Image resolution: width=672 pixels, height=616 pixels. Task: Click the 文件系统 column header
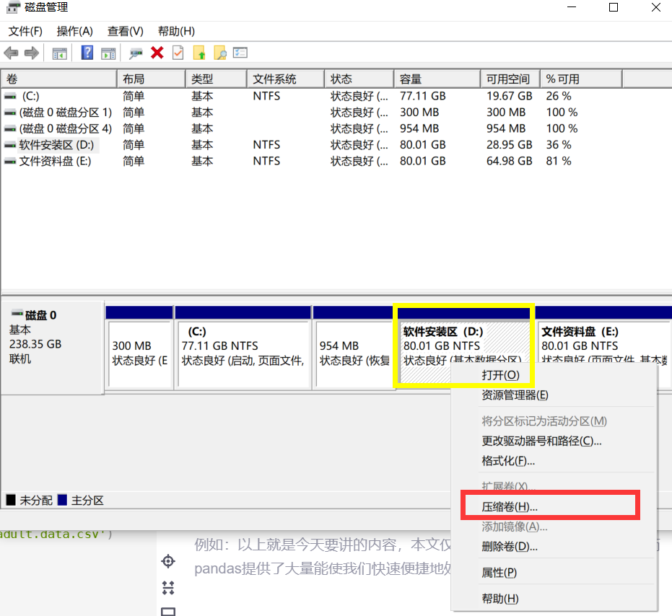click(286, 79)
